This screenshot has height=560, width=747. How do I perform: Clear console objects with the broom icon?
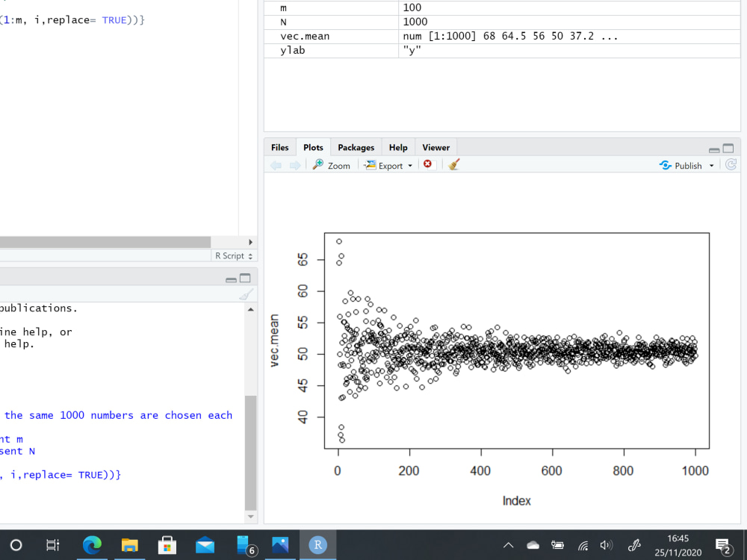coord(247,293)
